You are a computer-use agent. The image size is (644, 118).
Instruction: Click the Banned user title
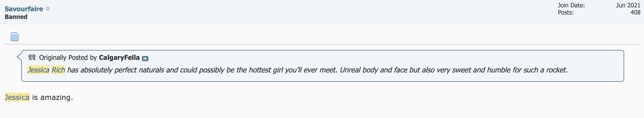coord(16,17)
